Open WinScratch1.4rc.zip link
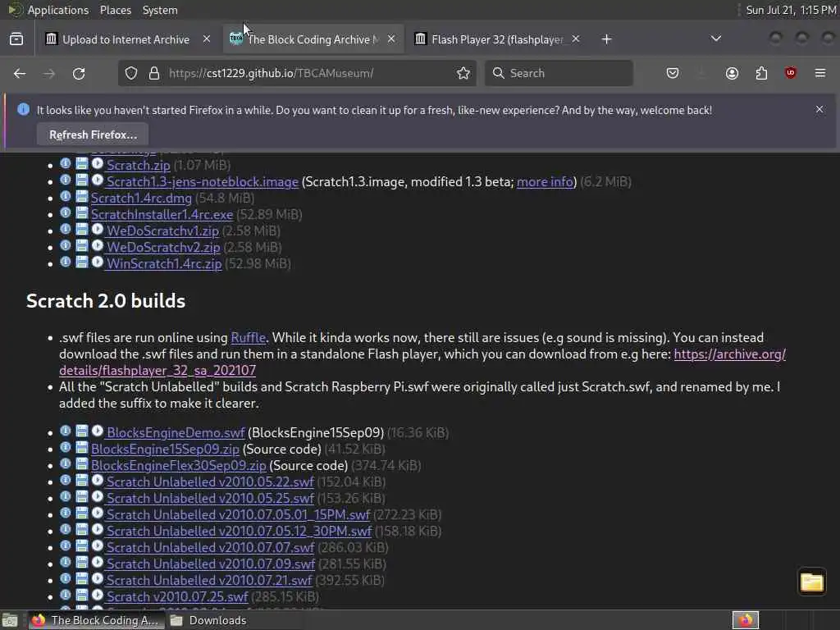The image size is (840, 630). pyautogui.click(x=164, y=263)
